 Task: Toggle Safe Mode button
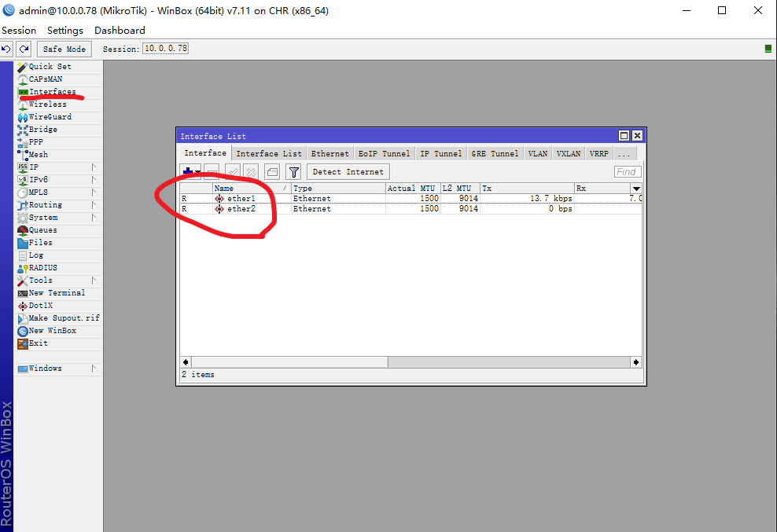tap(64, 49)
